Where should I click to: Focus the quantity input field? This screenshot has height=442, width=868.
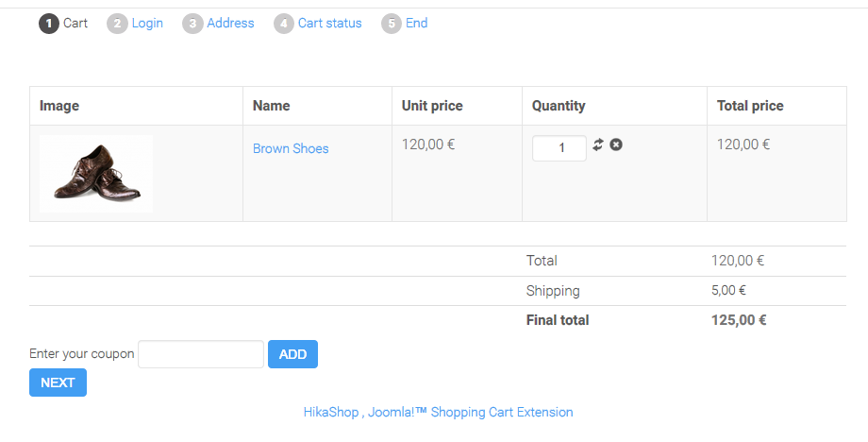[559, 147]
